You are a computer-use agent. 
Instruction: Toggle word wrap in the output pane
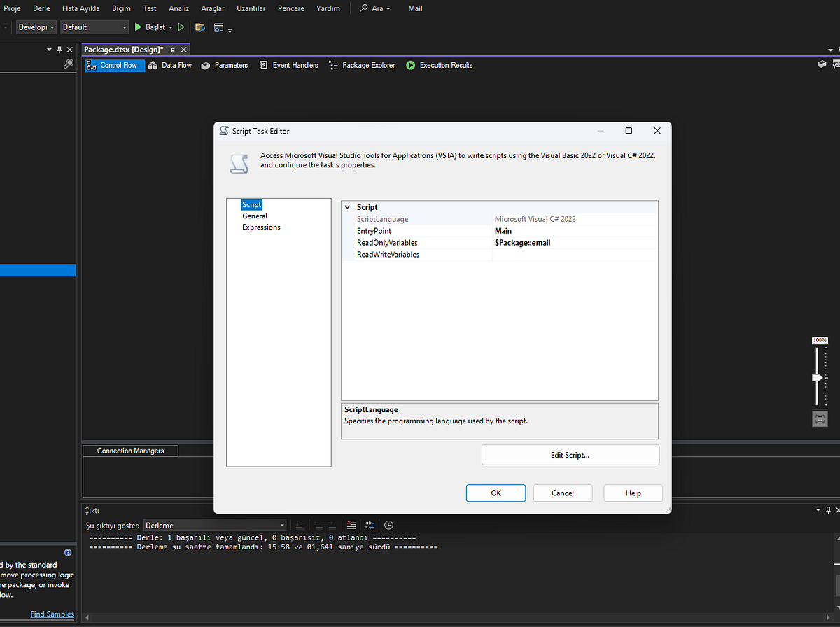coord(370,525)
